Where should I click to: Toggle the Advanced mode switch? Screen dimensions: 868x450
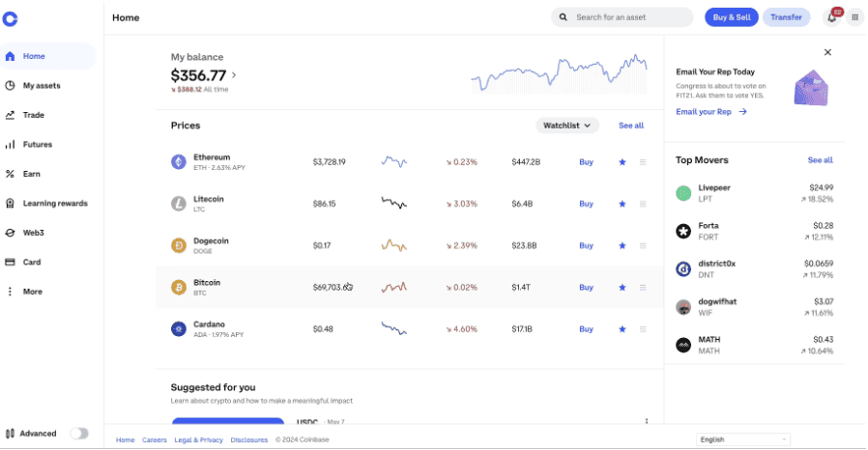(78, 434)
